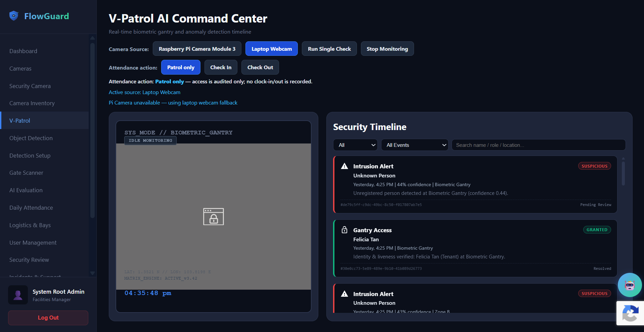Viewport: 644px width, 332px height.
Task: Select V-Patrol in sidebar
Action: 45,121
